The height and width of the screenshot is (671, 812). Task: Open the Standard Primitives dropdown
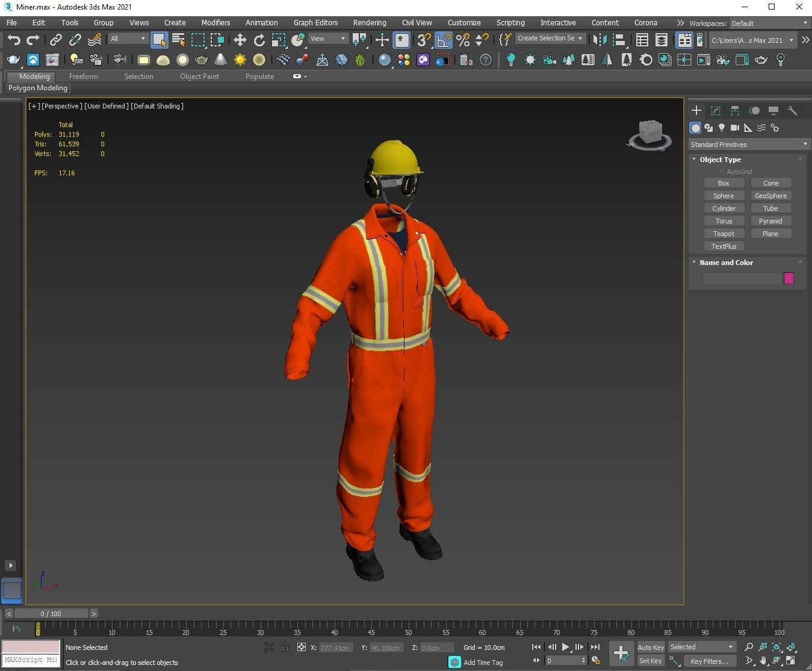coord(749,145)
